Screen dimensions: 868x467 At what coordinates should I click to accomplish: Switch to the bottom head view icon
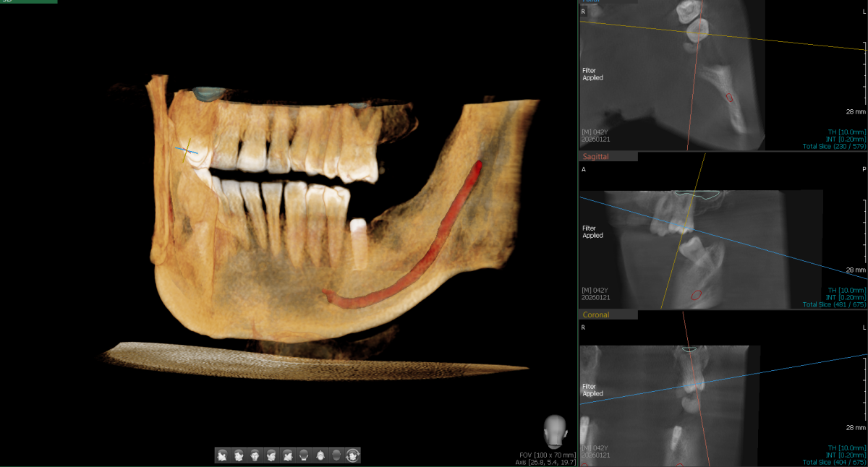336,455
